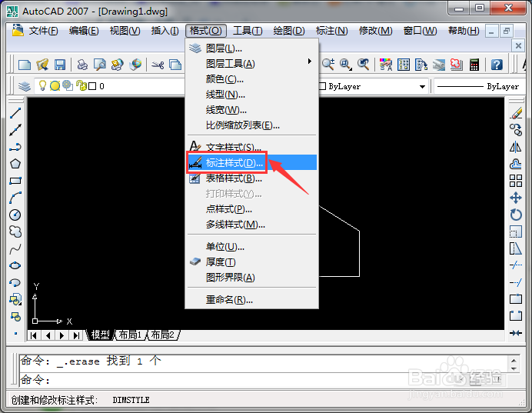Click the Plot print toolbar icon
This screenshot has width=532, height=413.
pyautogui.click(x=82, y=65)
